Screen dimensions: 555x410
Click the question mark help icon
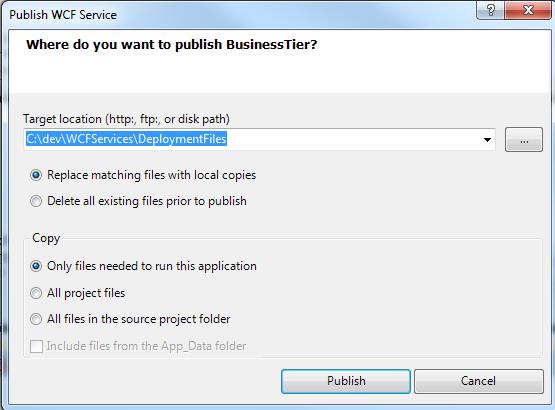pyautogui.click(x=491, y=10)
